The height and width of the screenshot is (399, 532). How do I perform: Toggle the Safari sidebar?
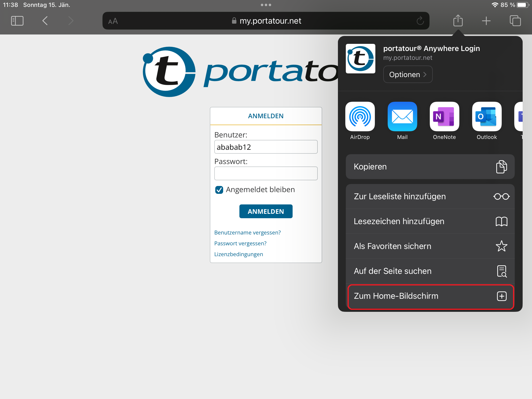(17, 21)
